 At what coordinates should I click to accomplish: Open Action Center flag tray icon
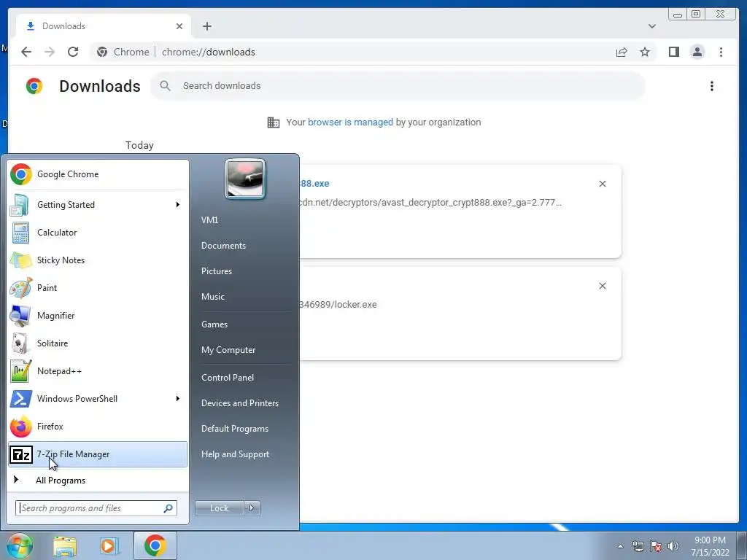[x=656, y=546]
